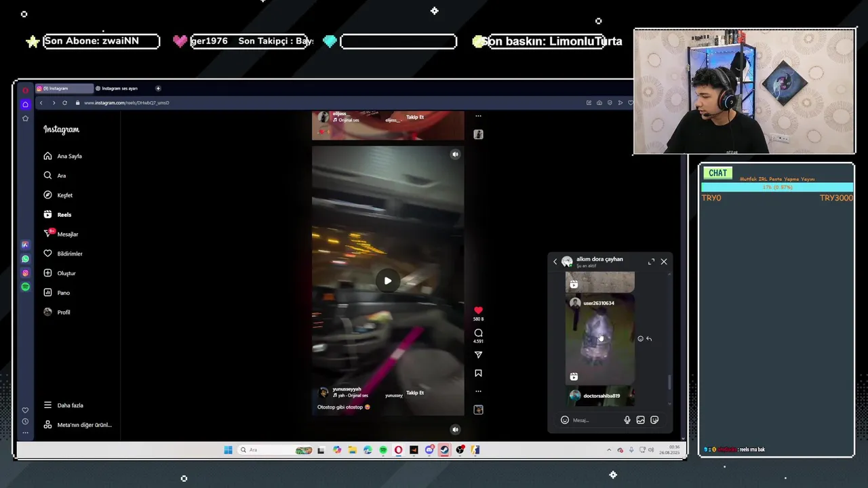The image size is (868, 488).
Task: Click Oluştur to create a post
Action: pyautogui.click(x=59, y=273)
